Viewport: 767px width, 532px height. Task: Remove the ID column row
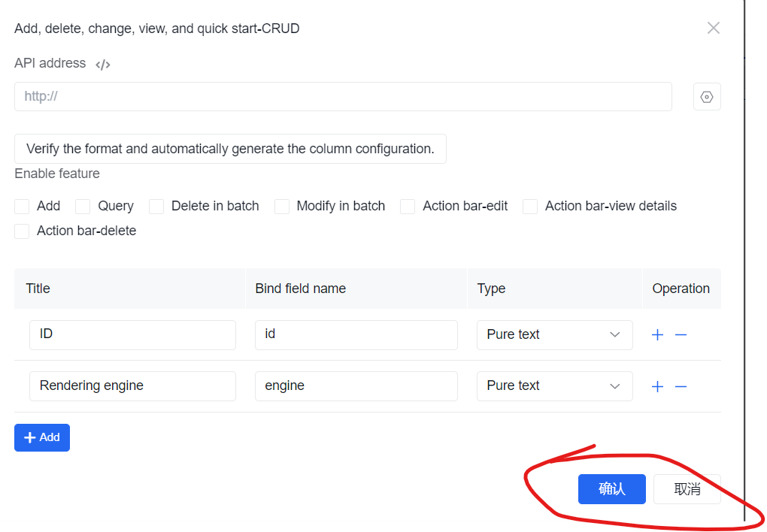tap(681, 335)
